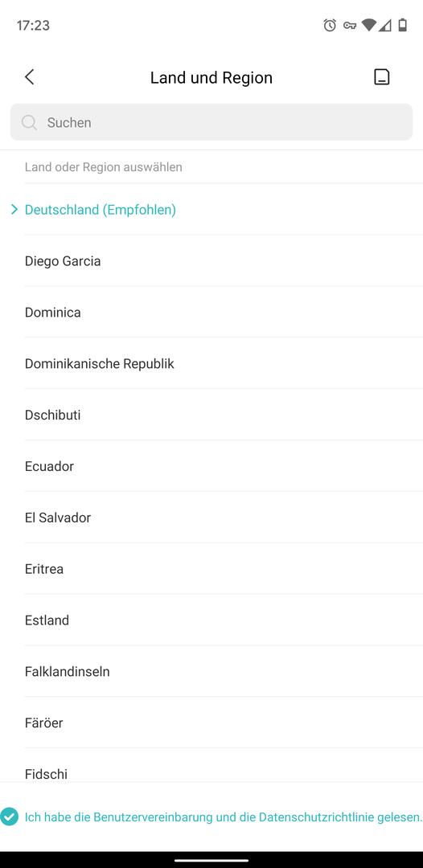This screenshot has height=868, width=423.
Task: Click the chevron beside Deutschland (Empfohlen)
Action: 14,210
